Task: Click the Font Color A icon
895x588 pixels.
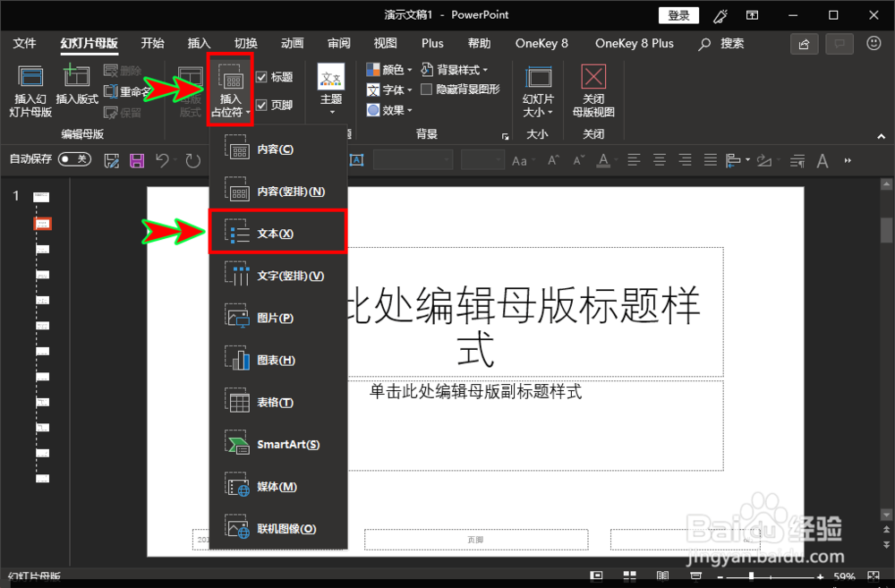Action: tap(603, 161)
